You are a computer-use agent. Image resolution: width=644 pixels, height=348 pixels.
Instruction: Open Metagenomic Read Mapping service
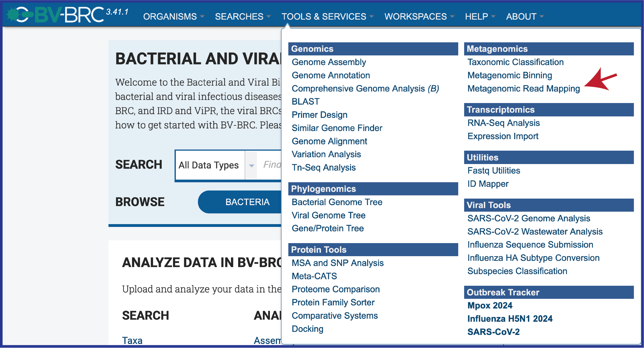[524, 89]
